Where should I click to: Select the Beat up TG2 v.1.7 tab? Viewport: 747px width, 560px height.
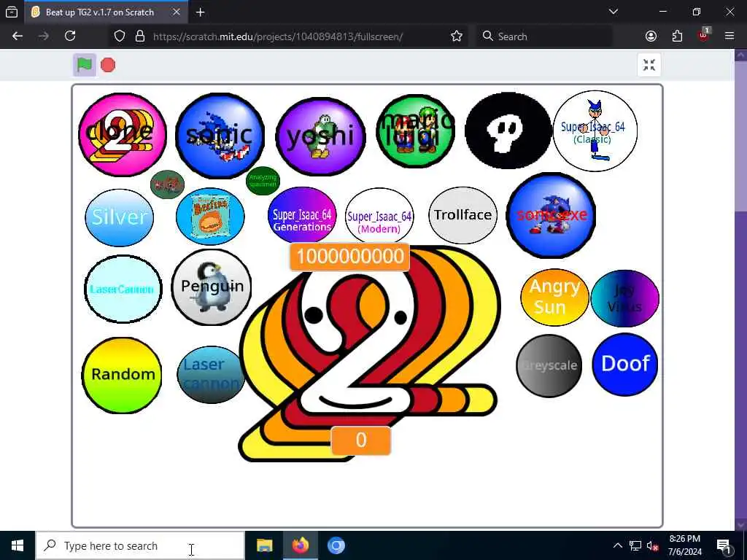(106, 12)
